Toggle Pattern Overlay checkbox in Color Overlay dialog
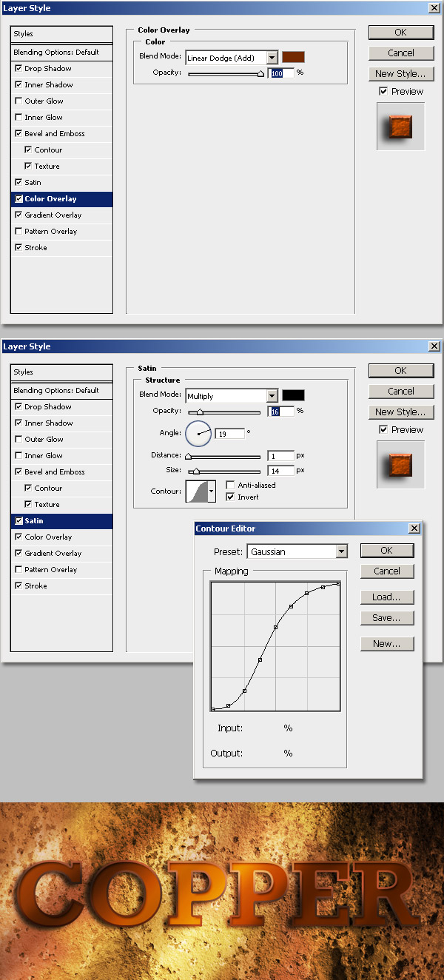Screen dimensions: 444x980 point(18,231)
